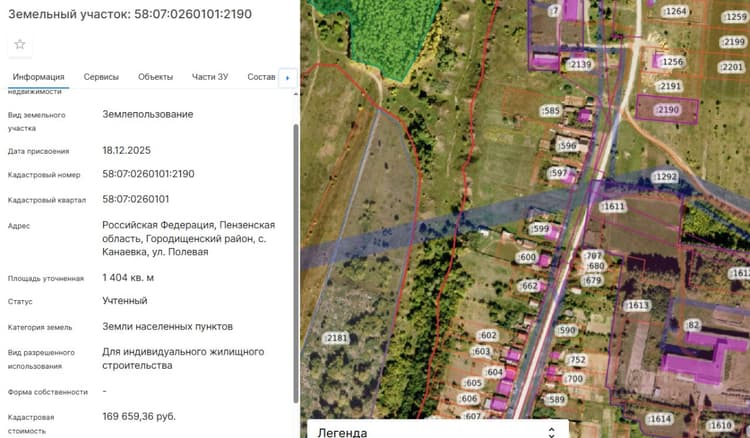Open the Информация tab

[x=38, y=77]
